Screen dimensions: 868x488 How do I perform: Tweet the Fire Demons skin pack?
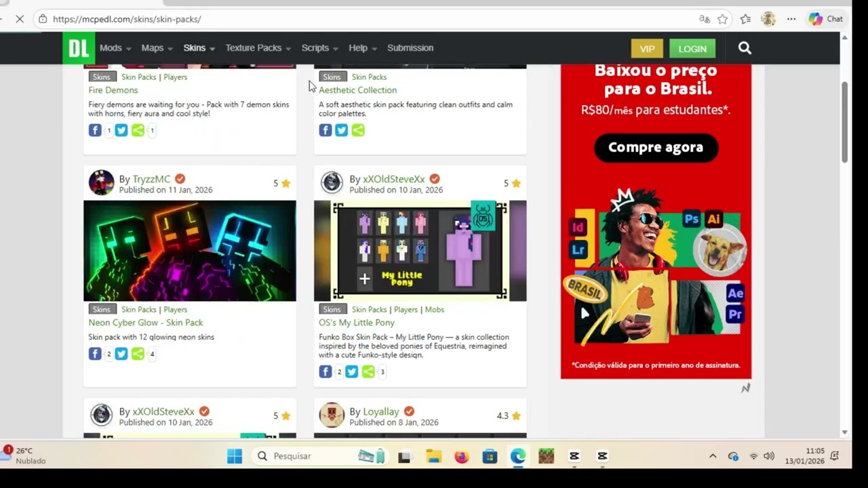pyautogui.click(x=121, y=130)
